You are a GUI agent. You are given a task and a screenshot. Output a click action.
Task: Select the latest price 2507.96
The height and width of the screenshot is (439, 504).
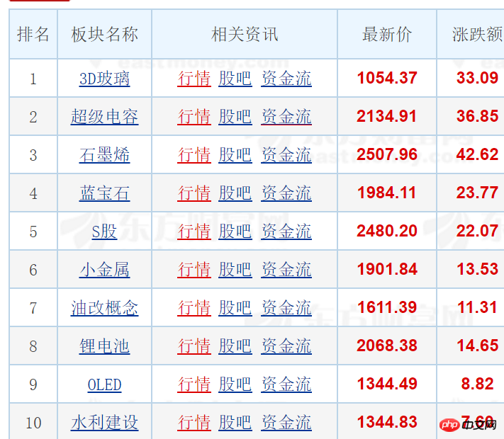(387, 154)
